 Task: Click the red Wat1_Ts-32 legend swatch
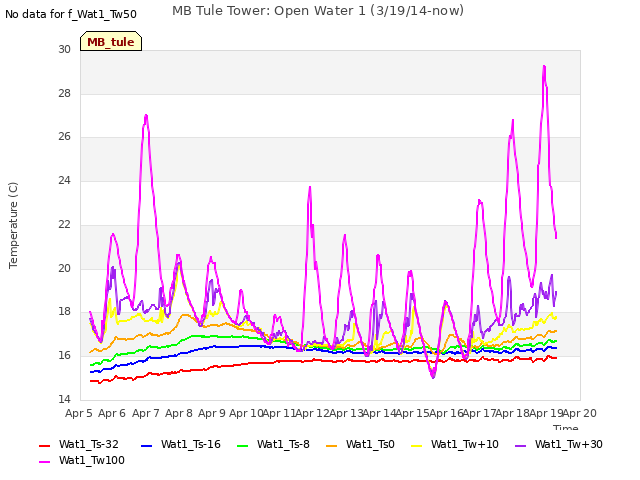[45, 446]
